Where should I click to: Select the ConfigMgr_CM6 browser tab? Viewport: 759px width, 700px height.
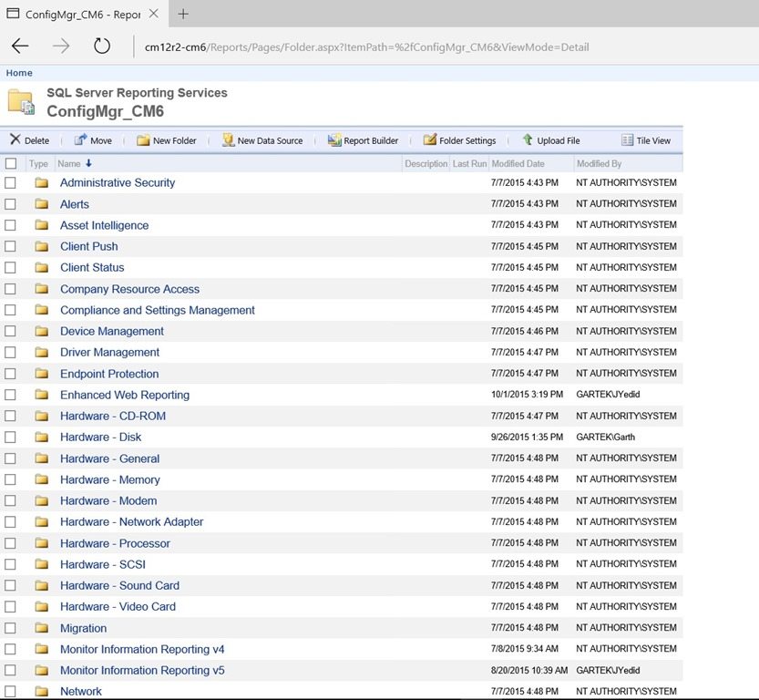pos(83,14)
